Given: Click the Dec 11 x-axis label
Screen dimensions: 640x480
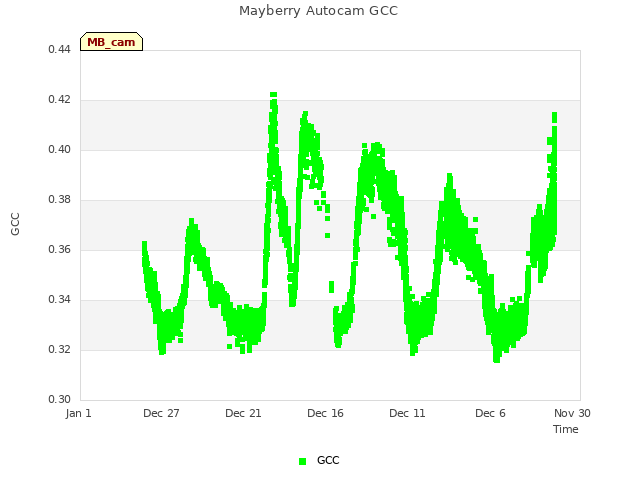Looking at the screenshot, I should pos(407,413).
